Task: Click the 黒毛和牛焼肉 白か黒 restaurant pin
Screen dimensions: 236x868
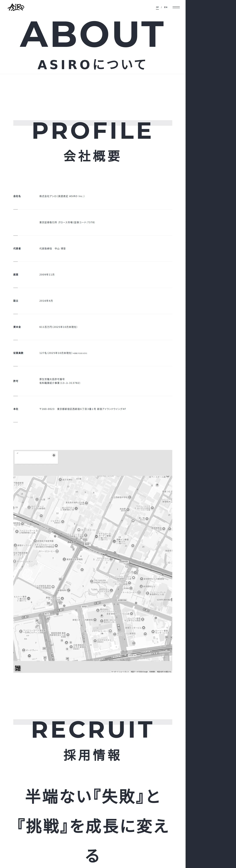Action: pyautogui.click(x=87, y=503)
